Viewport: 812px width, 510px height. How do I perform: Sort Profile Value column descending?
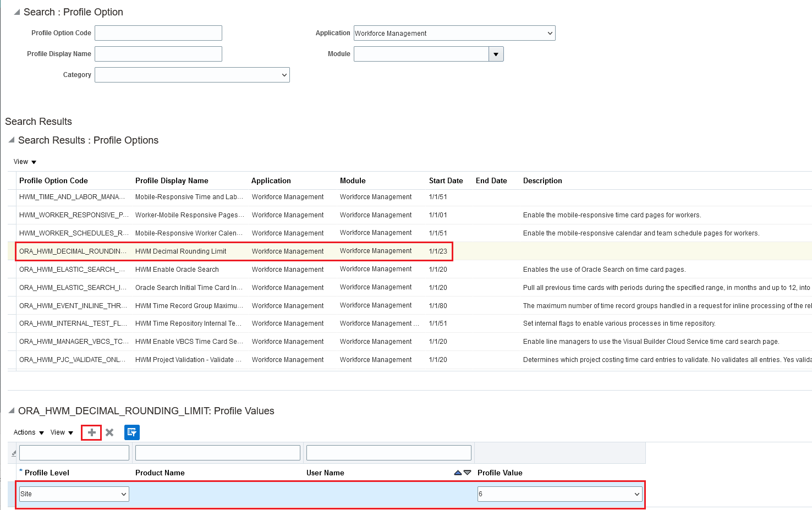click(x=467, y=472)
